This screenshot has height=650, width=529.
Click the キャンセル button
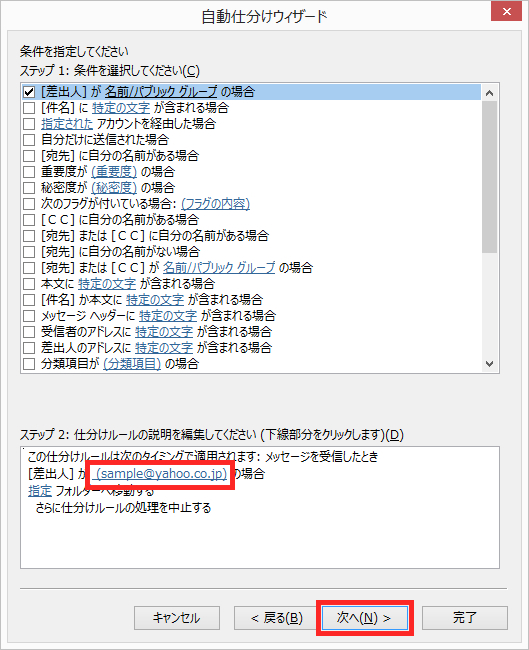tap(177, 618)
